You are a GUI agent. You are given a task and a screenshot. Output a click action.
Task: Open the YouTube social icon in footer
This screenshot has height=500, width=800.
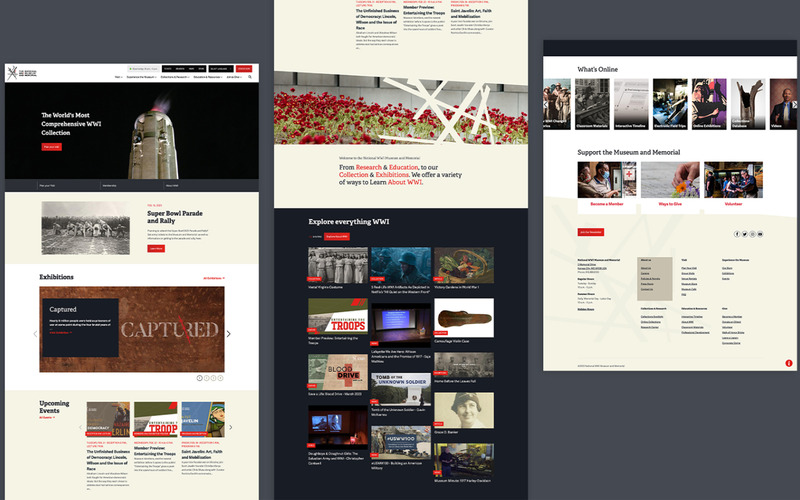click(760, 234)
